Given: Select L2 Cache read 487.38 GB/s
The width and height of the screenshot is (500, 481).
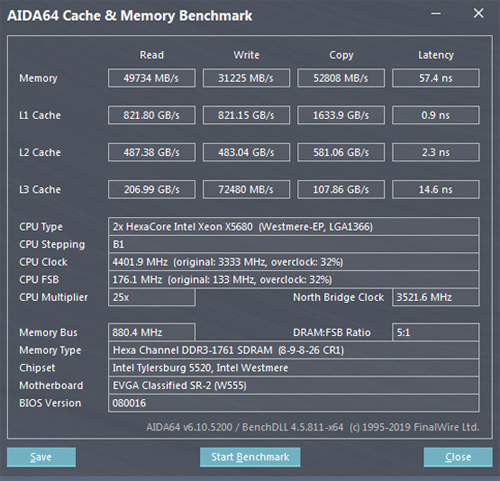Looking at the screenshot, I should [151, 152].
